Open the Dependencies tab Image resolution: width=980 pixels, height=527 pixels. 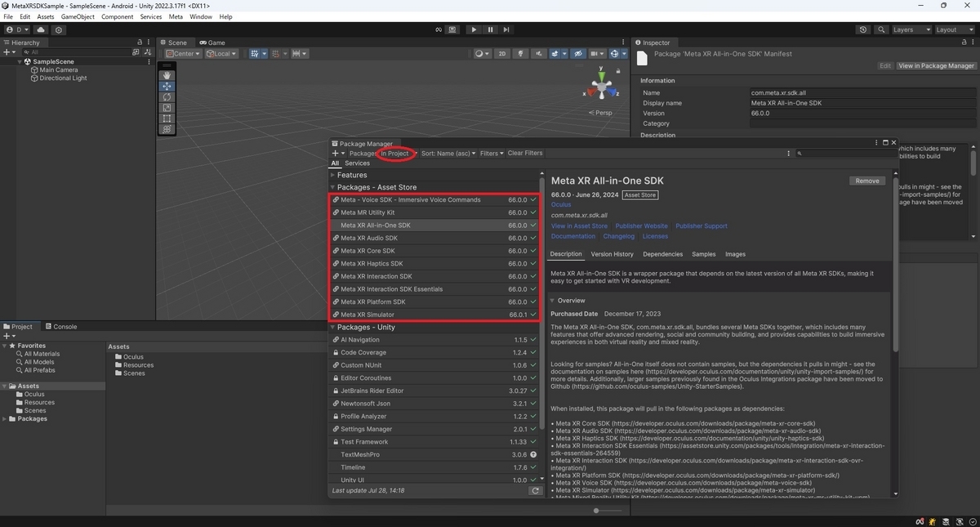[x=662, y=254]
